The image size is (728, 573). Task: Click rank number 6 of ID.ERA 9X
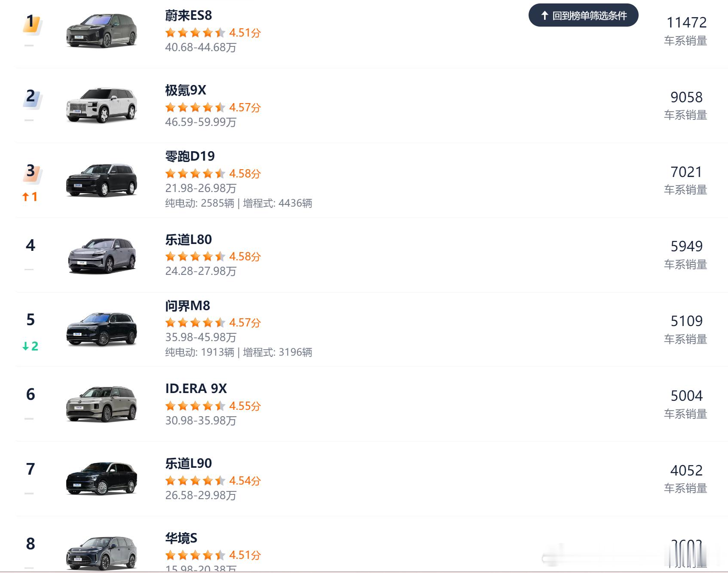[31, 394]
